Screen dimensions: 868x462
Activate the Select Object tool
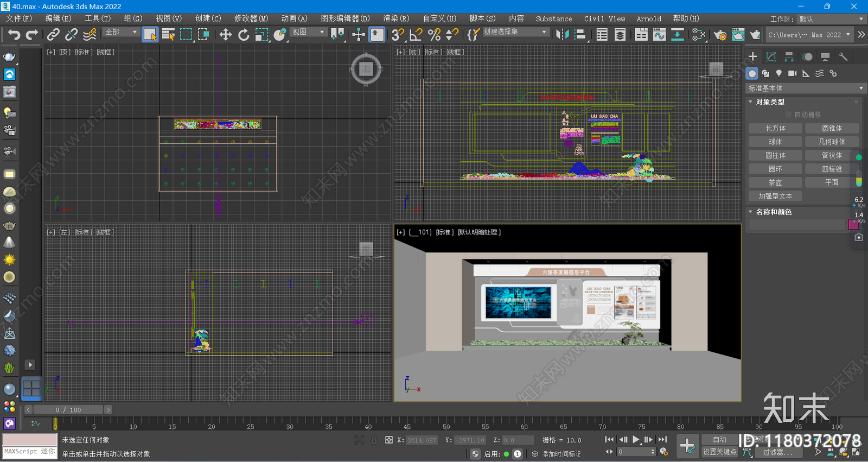pyautogui.click(x=150, y=35)
